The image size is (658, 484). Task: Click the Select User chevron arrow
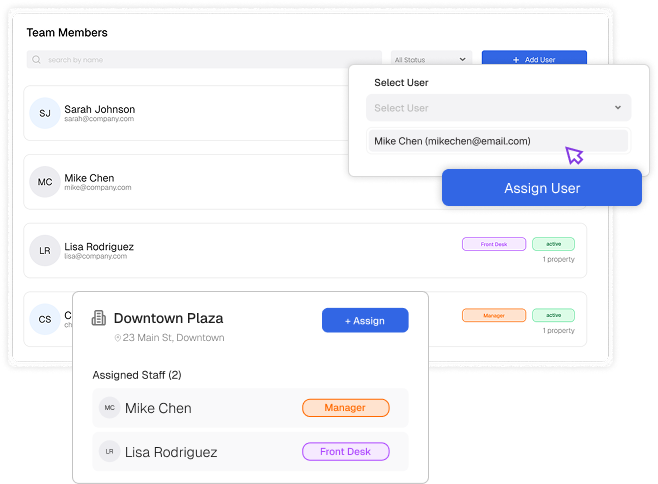tap(617, 108)
